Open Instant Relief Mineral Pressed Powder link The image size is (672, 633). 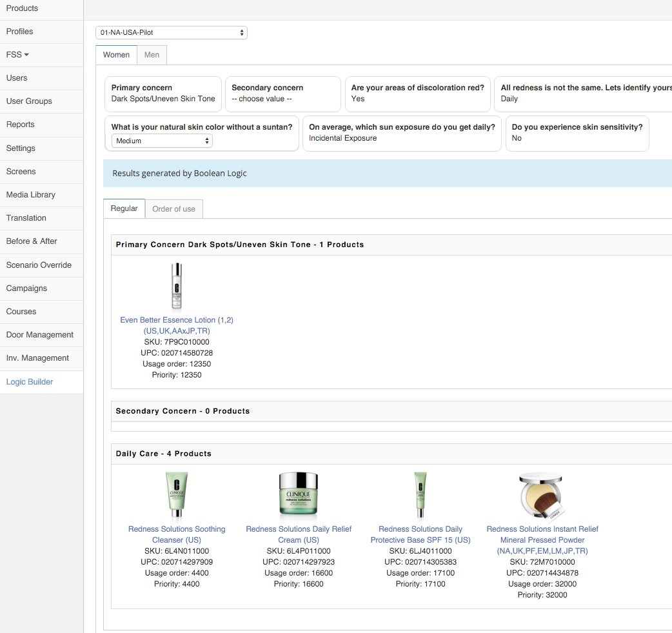(542, 540)
